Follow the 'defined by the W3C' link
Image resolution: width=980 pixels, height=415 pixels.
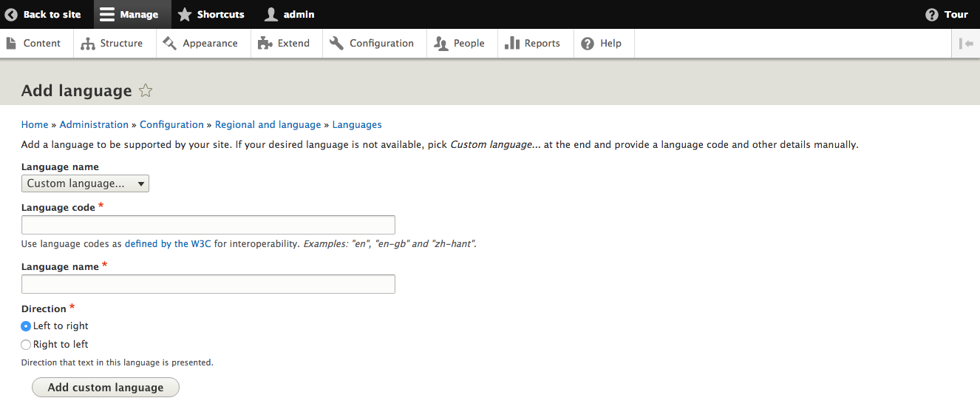coord(168,243)
